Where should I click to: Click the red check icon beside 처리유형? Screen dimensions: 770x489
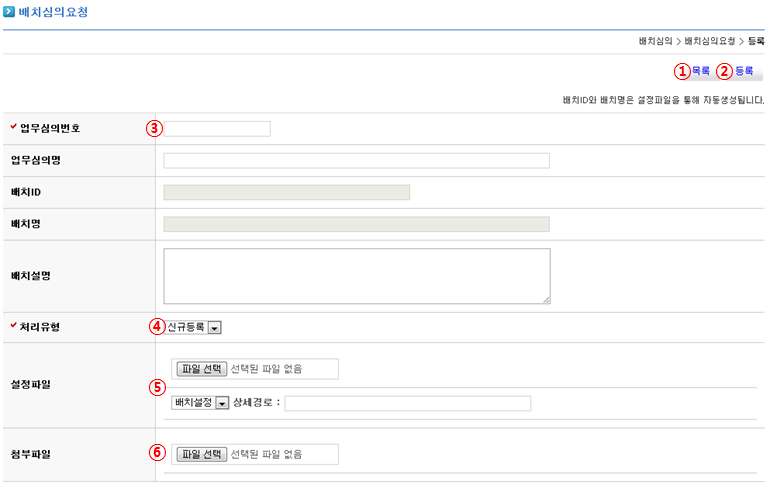coord(13,326)
